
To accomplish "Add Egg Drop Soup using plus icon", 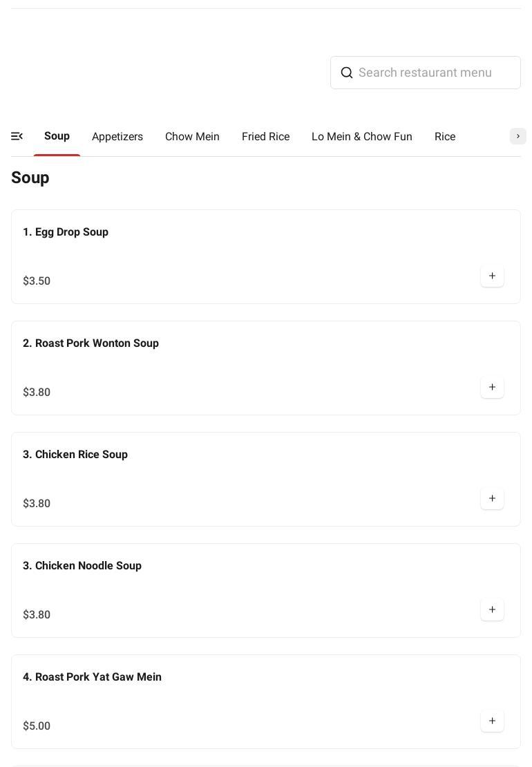I will coord(492,276).
